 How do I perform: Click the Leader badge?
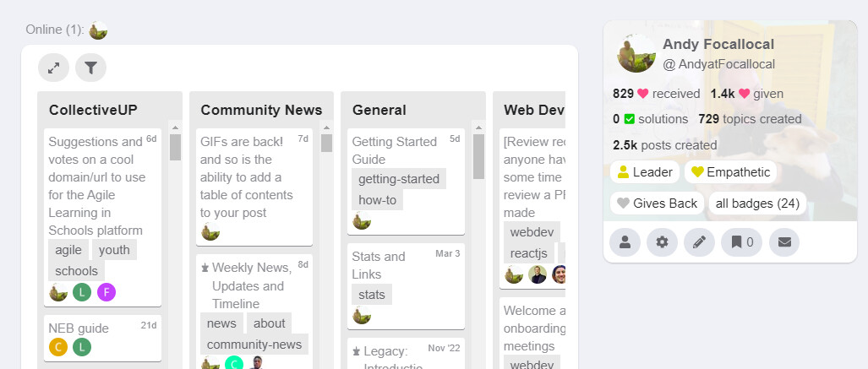[x=645, y=172]
